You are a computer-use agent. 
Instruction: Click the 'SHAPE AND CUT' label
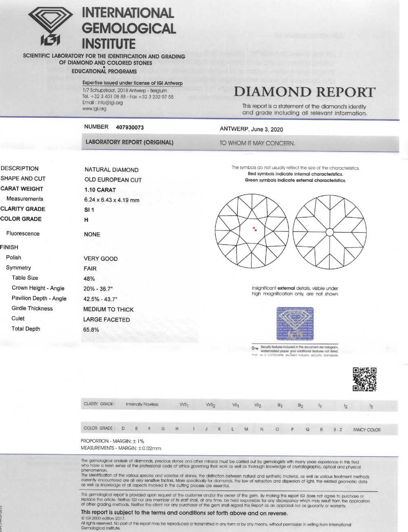[x=23, y=179]
